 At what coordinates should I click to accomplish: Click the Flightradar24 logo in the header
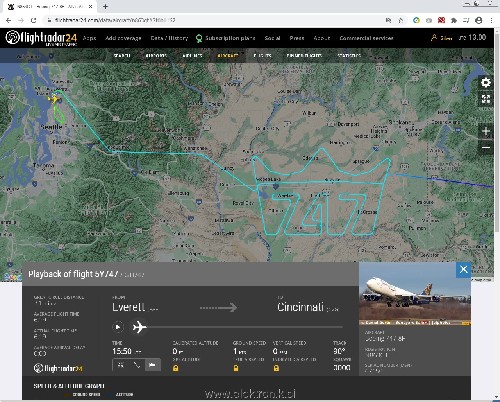pyautogui.click(x=41, y=38)
